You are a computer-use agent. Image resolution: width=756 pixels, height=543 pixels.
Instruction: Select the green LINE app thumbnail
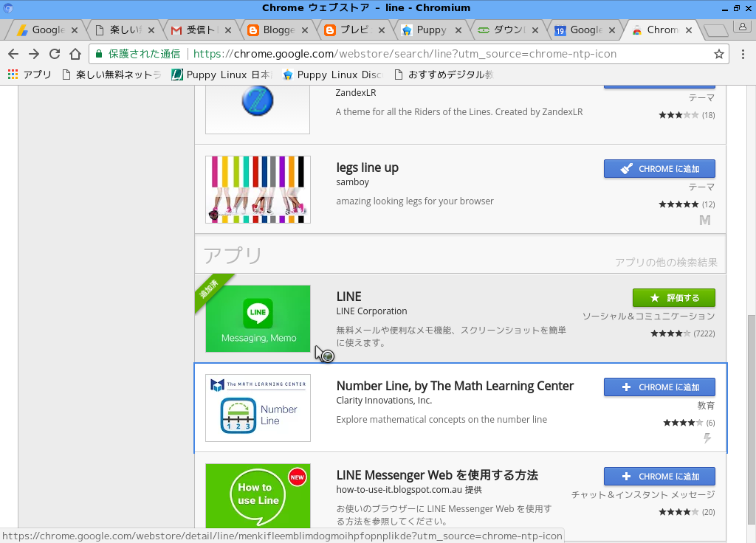(x=258, y=319)
